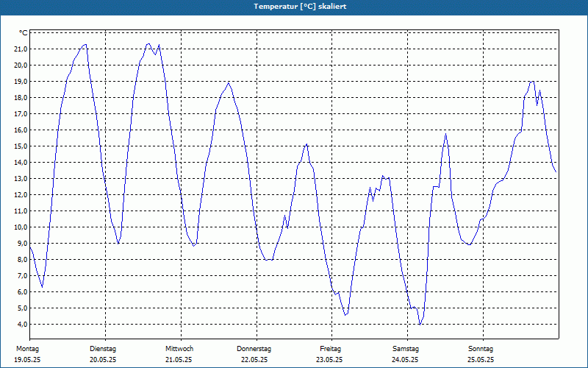Click the 17,0 y-axis label
This screenshot has height=368, width=588.
tap(21, 114)
